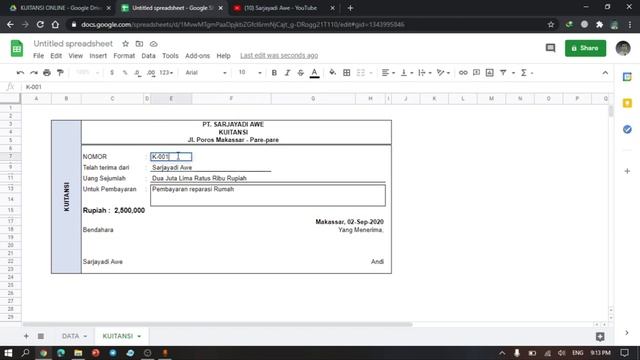
Task: Merge selected cells
Action: [361, 73]
